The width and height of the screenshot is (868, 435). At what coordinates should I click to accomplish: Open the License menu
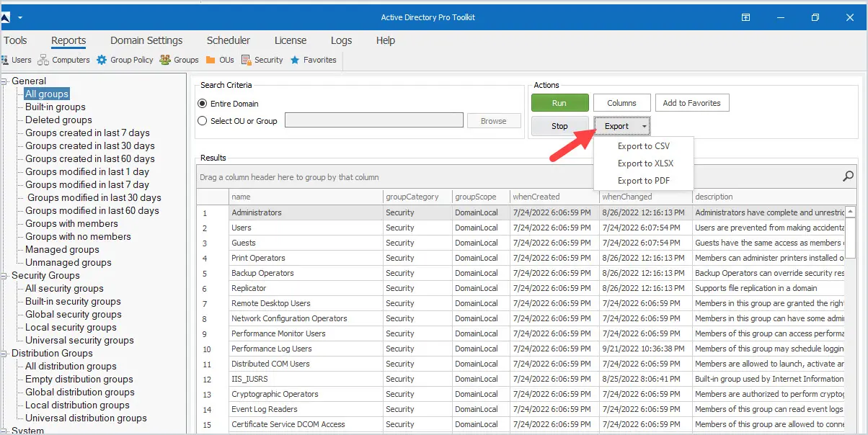pyautogui.click(x=291, y=40)
